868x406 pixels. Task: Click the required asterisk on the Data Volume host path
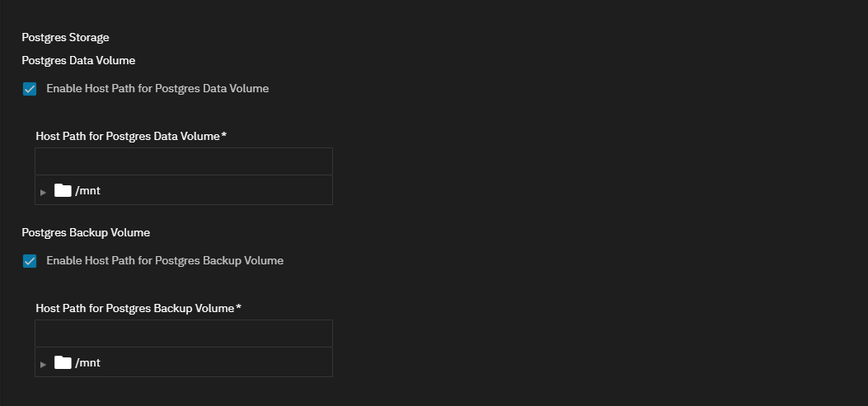223,136
